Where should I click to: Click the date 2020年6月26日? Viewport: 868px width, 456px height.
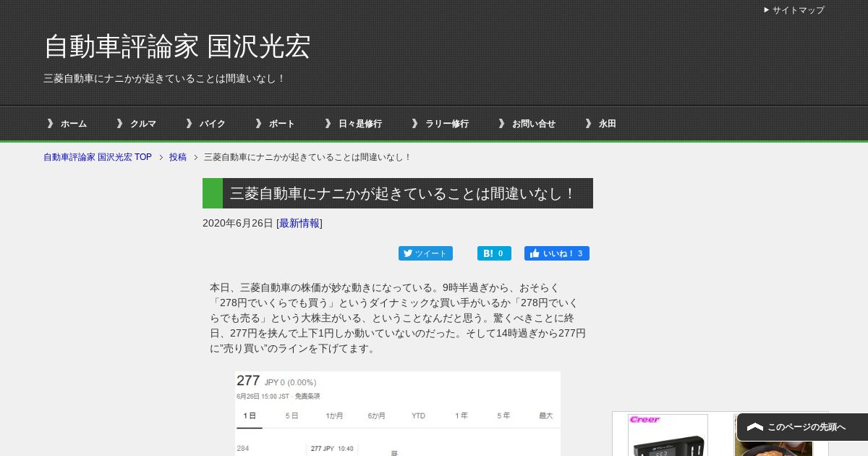(x=238, y=223)
